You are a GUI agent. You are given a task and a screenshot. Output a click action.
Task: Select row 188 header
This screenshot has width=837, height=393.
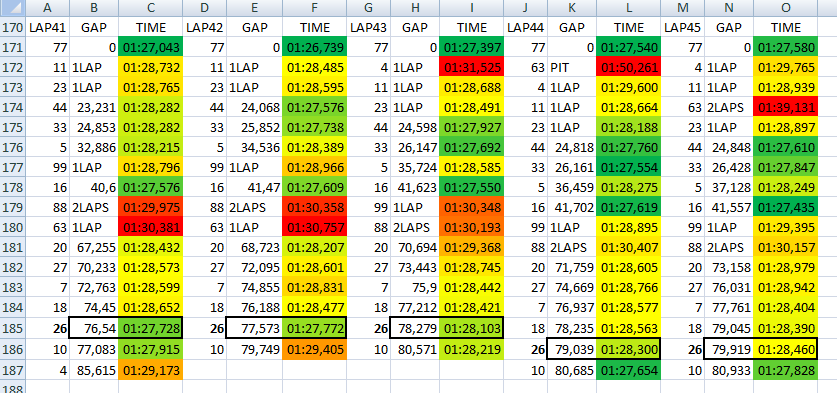12,387
